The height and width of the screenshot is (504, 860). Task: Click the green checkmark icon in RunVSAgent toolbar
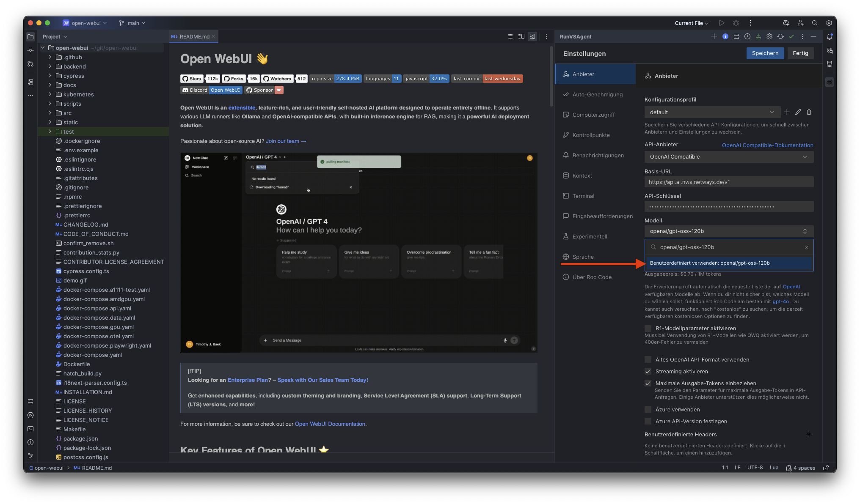(x=791, y=36)
